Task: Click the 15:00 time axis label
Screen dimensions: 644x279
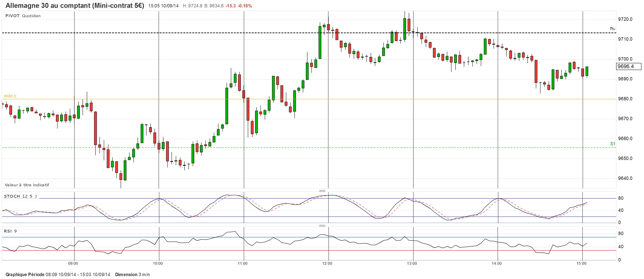Action: [582, 264]
